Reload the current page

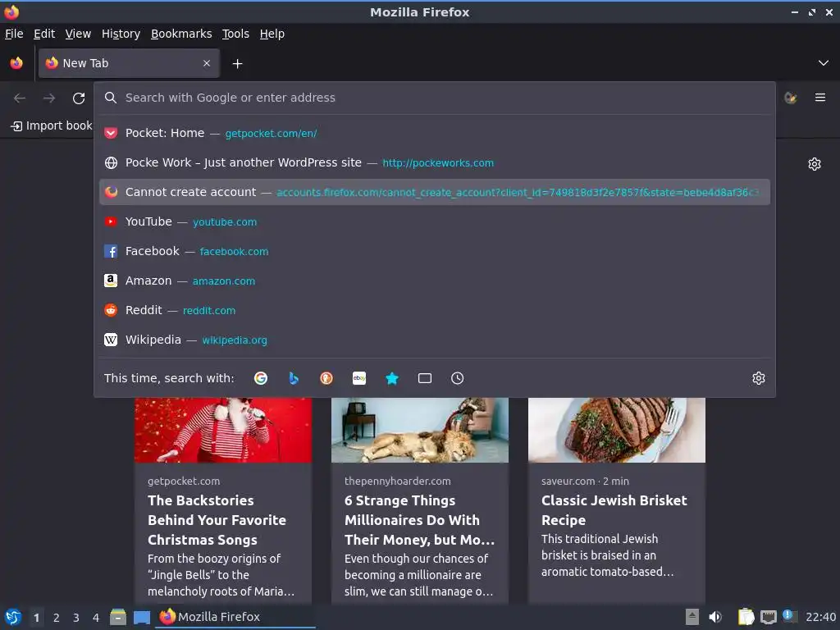[x=79, y=98]
